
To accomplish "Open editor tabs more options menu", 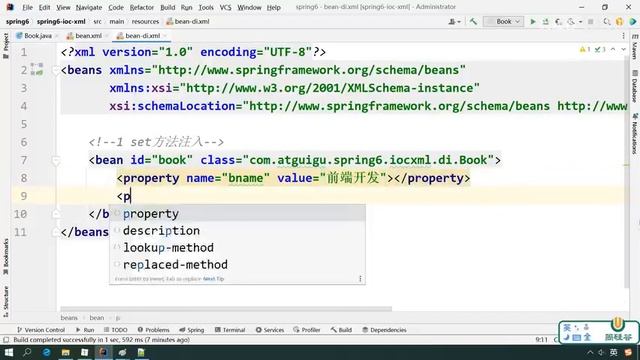I will pyautogui.click(x=623, y=36).
